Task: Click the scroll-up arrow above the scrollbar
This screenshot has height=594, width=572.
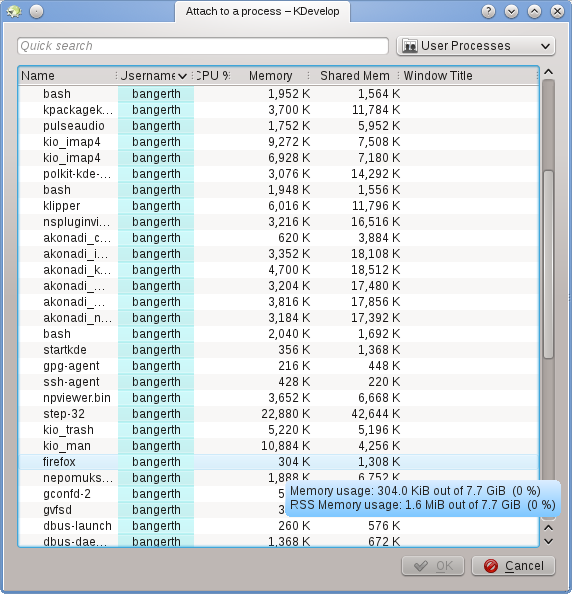Action: pos(548,72)
